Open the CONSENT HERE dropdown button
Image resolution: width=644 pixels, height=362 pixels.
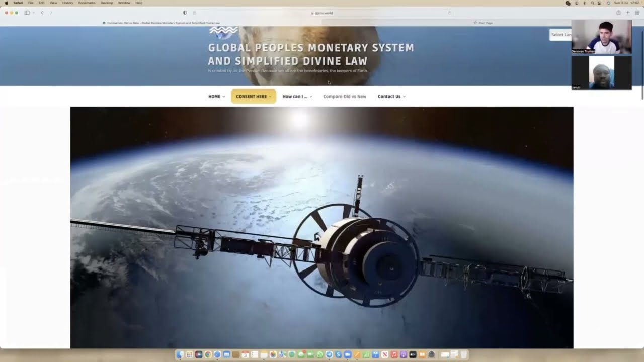tap(254, 96)
